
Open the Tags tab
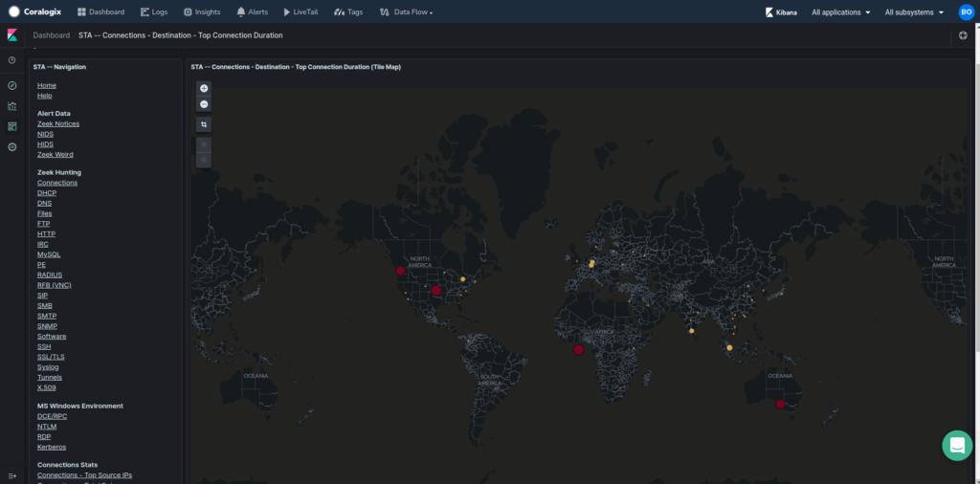348,11
